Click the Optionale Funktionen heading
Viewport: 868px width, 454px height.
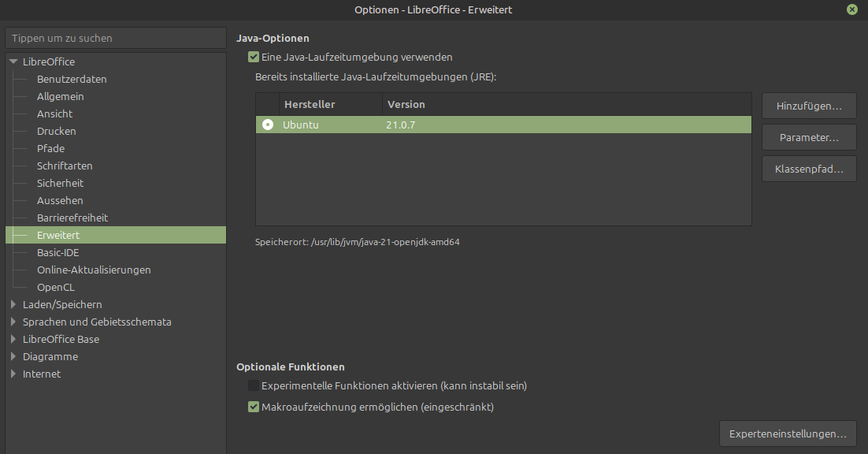pyautogui.click(x=291, y=367)
